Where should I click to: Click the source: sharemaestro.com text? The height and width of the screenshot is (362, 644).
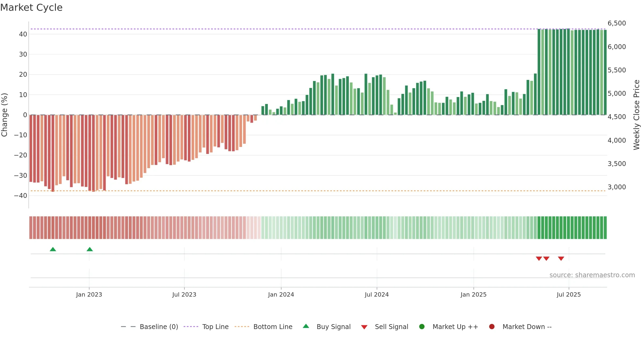click(592, 275)
